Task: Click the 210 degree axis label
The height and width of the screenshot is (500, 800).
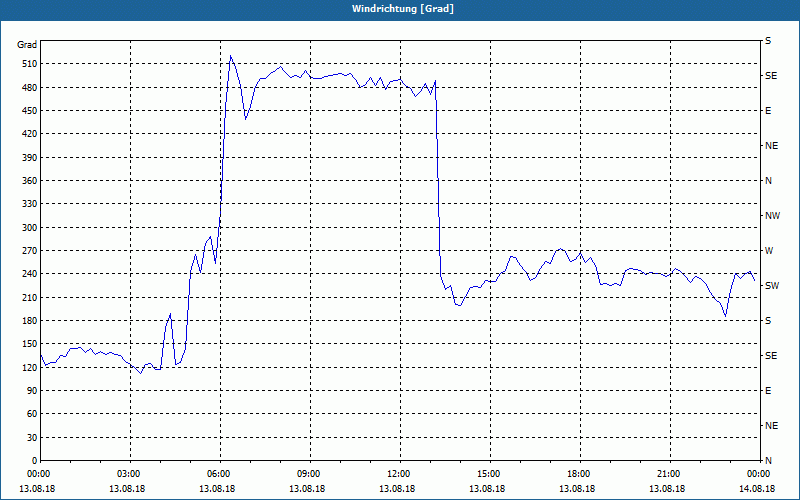Action: point(30,297)
